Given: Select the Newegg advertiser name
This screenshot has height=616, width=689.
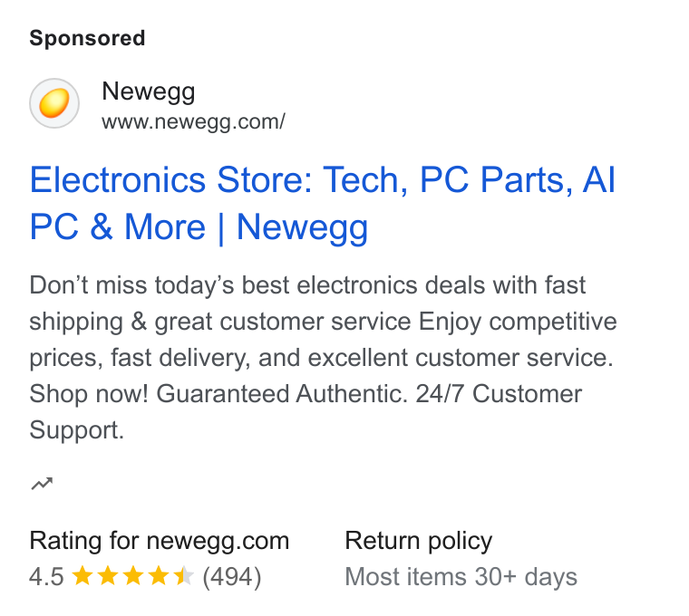Looking at the screenshot, I should tap(149, 91).
